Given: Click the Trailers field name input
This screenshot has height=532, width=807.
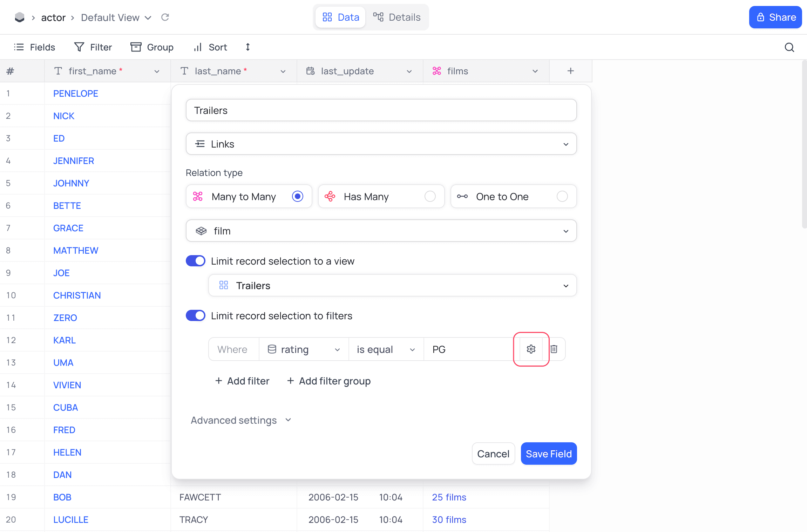Looking at the screenshot, I should tap(381, 110).
